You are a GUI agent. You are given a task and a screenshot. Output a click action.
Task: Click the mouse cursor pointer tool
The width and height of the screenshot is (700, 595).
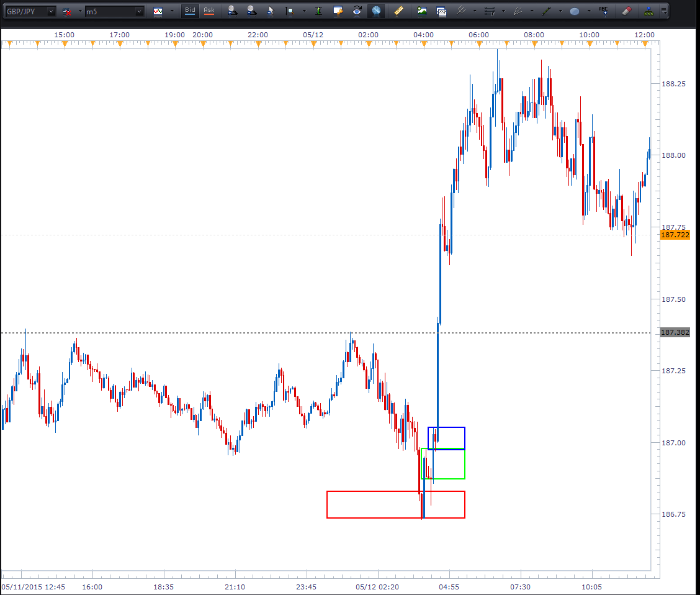(x=270, y=11)
